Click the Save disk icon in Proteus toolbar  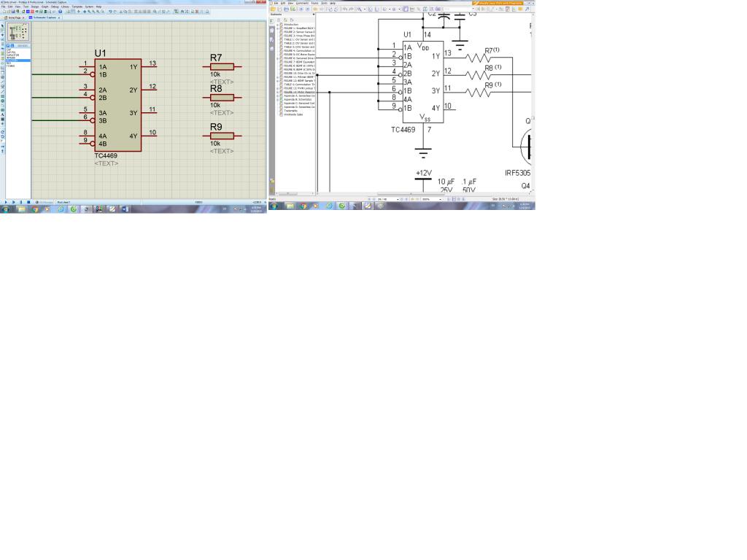13,12
